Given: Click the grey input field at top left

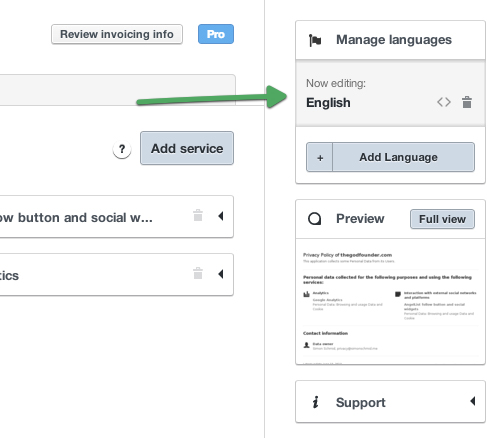Looking at the screenshot, I should [117, 90].
